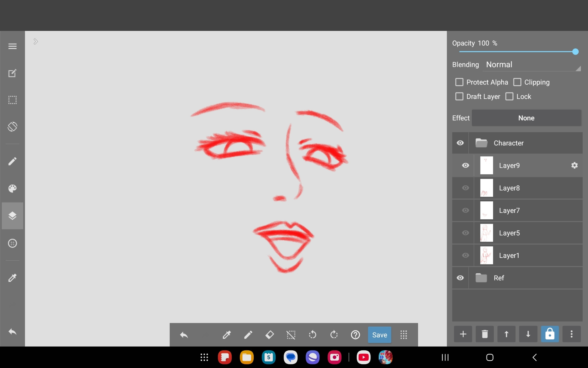This screenshot has width=588, height=368.
Task: Expand the Ref folder
Action: (481, 278)
